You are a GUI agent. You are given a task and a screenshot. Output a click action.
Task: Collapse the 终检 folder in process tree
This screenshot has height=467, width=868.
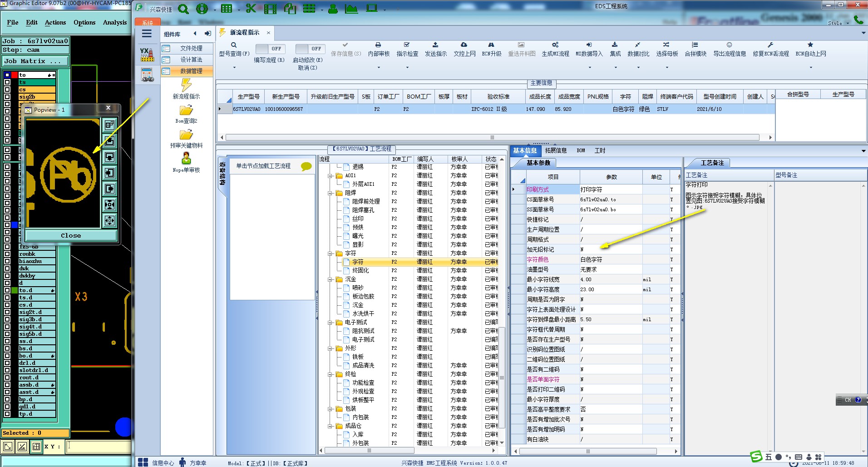tap(330, 374)
